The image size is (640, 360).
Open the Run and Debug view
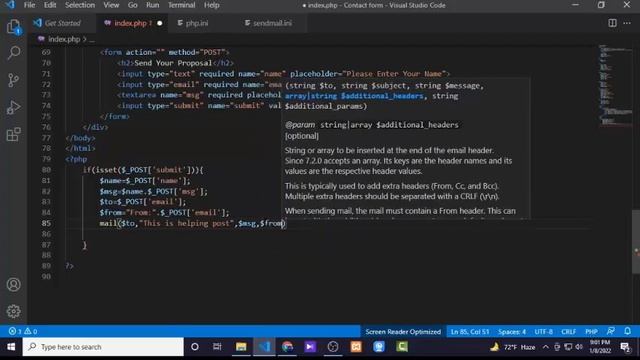[13, 107]
